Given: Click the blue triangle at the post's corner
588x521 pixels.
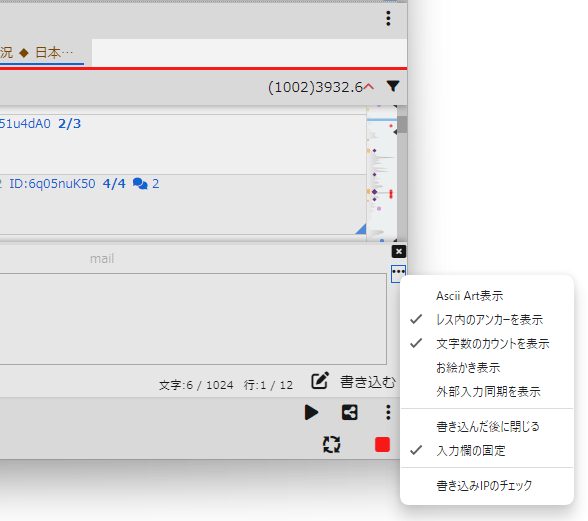Looking at the screenshot, I should (x=362, y=229).
